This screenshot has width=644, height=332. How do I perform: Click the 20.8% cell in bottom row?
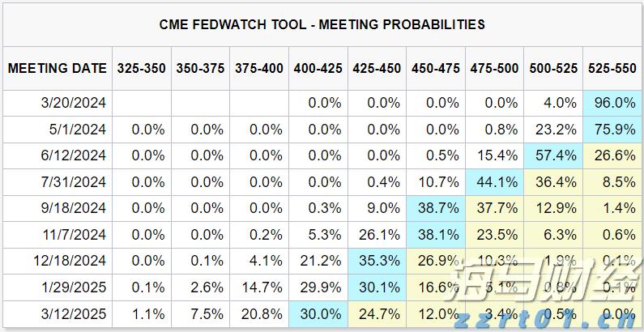click(259, 312)
